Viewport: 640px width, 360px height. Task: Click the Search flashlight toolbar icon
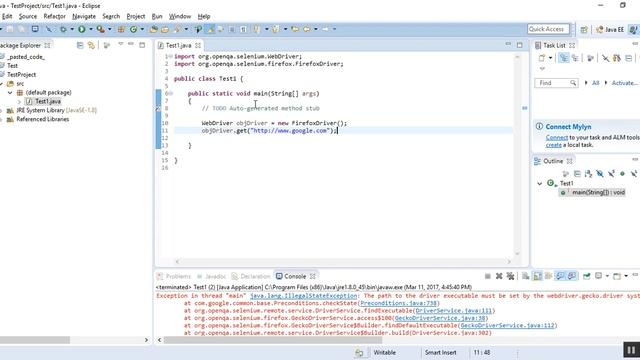pos(177,29)
